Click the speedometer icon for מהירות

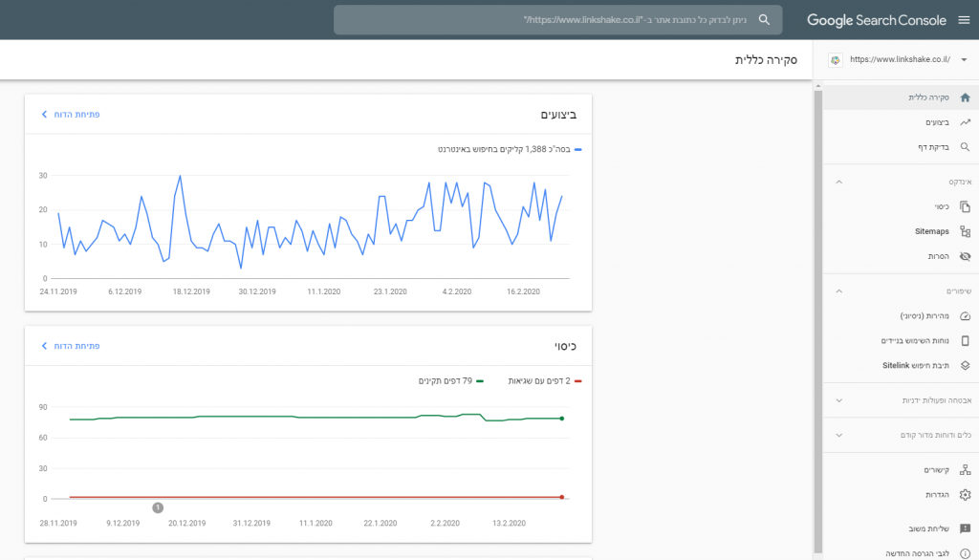click(966, 316)
